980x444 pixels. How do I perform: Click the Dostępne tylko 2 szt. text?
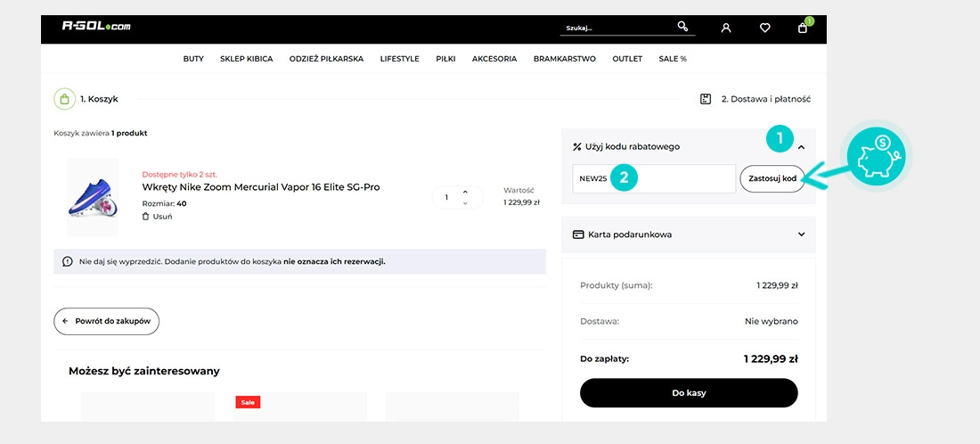pyautogui.click(x=180, y=175)
